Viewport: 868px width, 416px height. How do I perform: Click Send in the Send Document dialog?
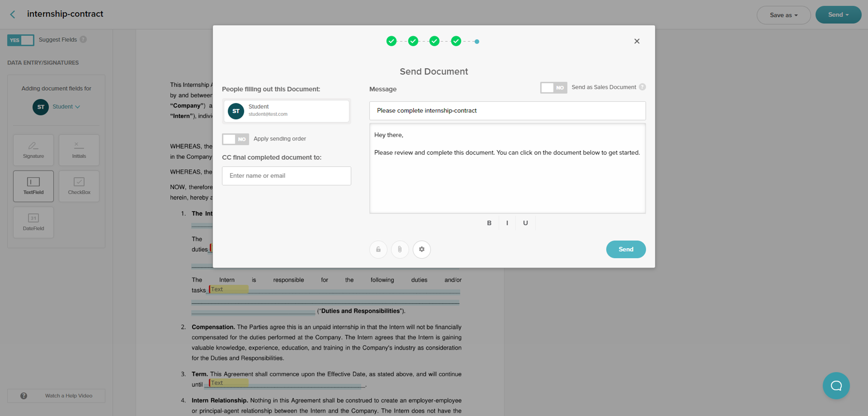tap(625, 249)
